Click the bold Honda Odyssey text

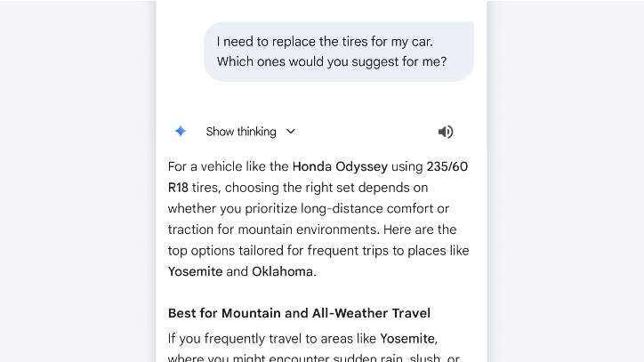(x=340, y=166)
